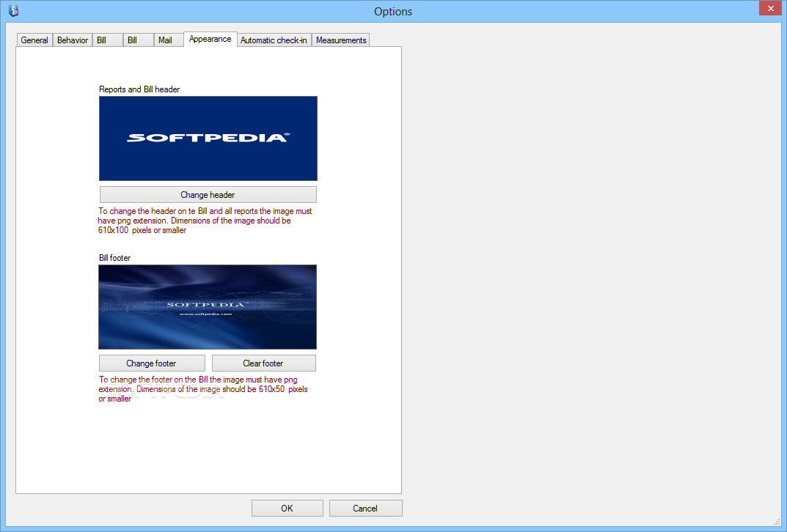
Task: Open the application icon in title bar
Action: tap(13, 10)
